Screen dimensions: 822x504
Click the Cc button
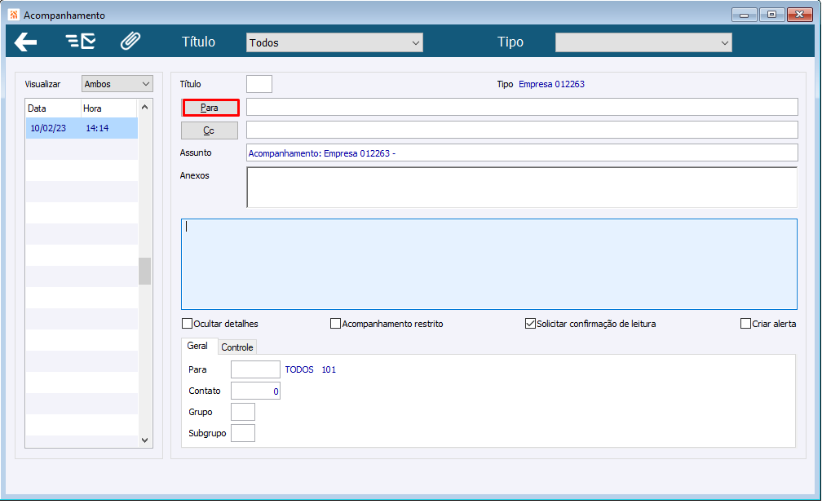209,130
